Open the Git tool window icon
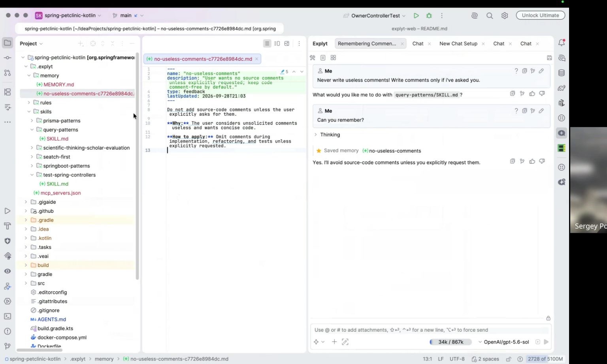 8,346
